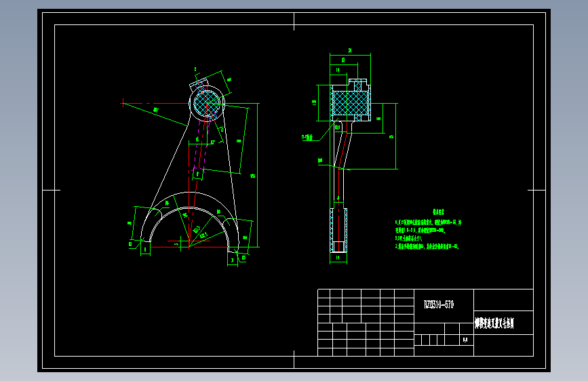Click the empty top-right cell of title block
The image size is (588, 381).
click(x=504, y=300)
